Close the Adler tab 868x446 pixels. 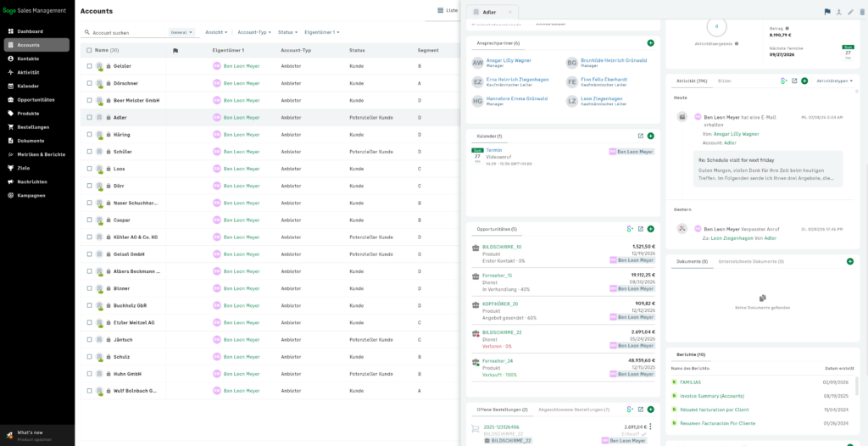(x=509, y=12)
